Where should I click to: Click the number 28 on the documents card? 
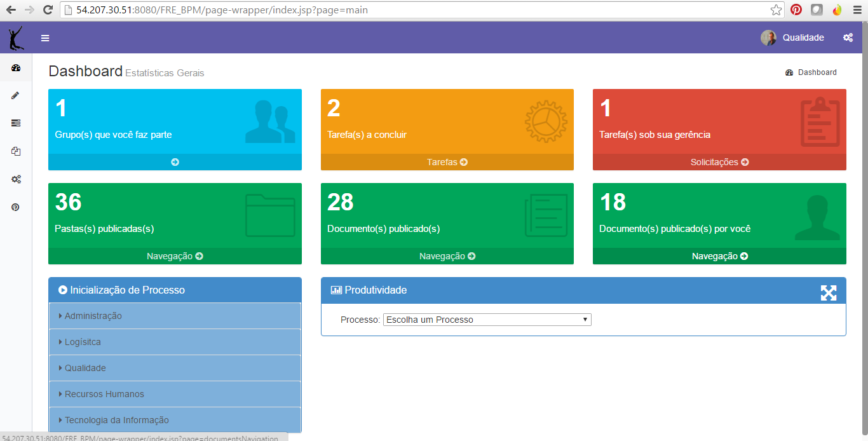[340, 202]
